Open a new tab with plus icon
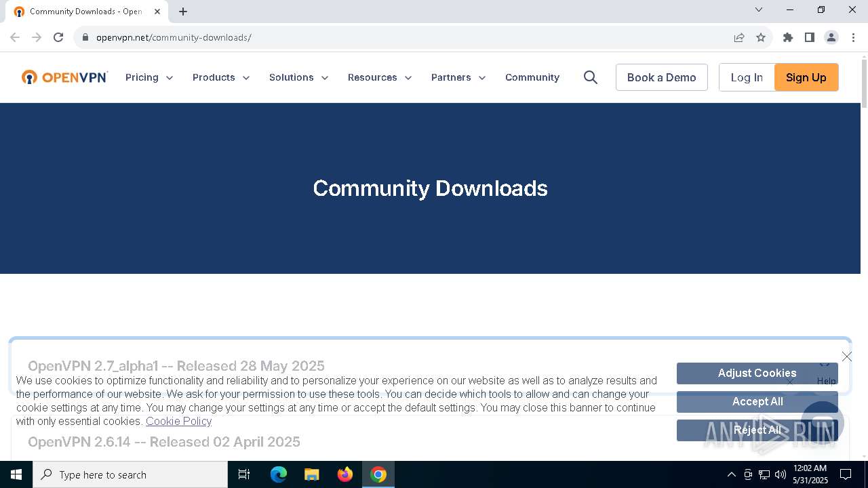The height and width of the screenshot is (488, 868). (183, 12)
